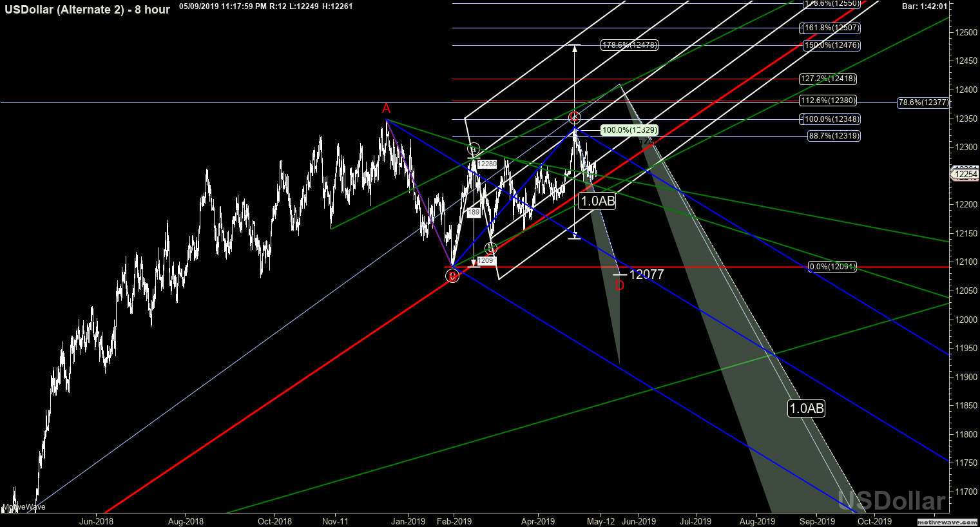Click the Sep-2019 date axis label

817,521
